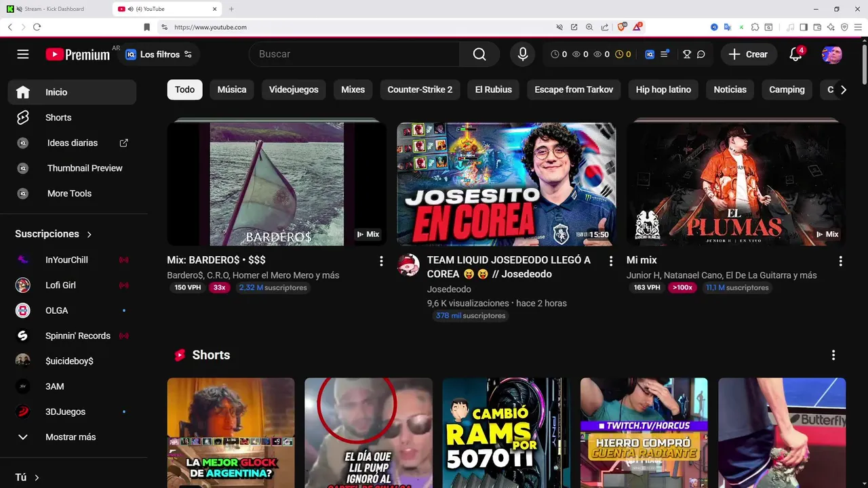Open the CAMBIÓ RAMS POR 5070 TI short
The width and height of the screenshot is (868, 488).
point(506,432)
